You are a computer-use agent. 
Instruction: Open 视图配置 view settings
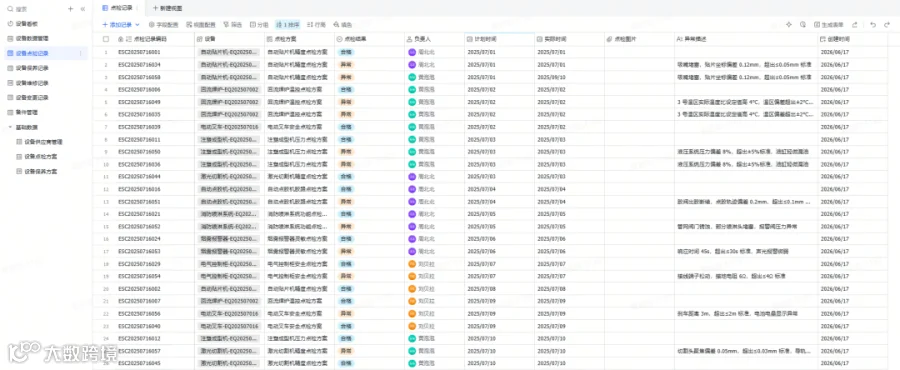pyautogui.click(x=201, y=25)
